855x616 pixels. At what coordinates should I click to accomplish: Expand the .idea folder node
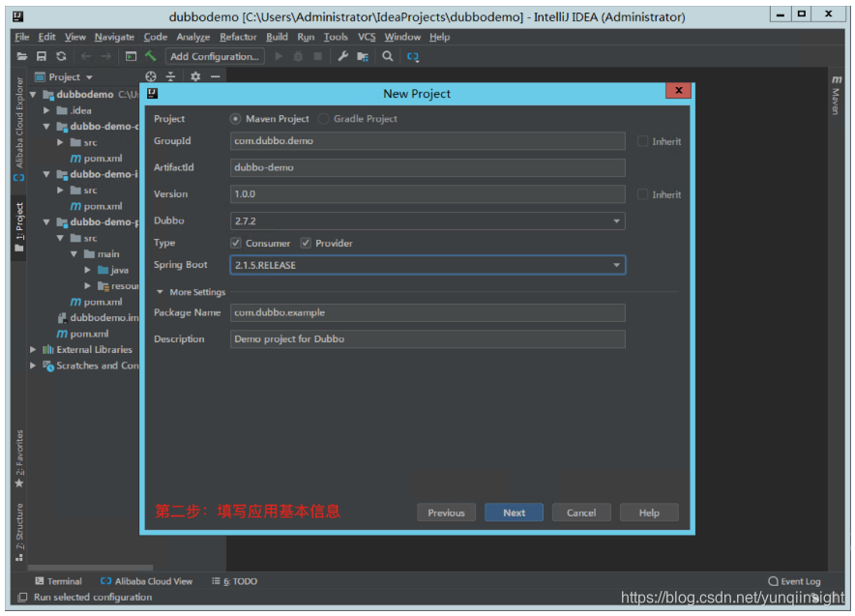(46, 110)
